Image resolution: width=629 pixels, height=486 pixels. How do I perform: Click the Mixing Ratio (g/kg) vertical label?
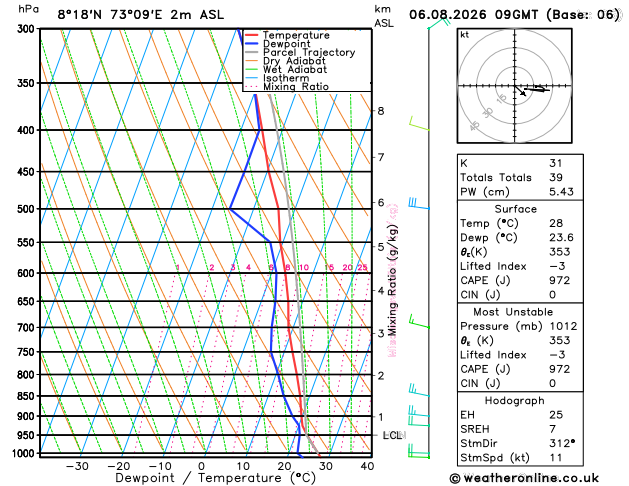[392, 281]
